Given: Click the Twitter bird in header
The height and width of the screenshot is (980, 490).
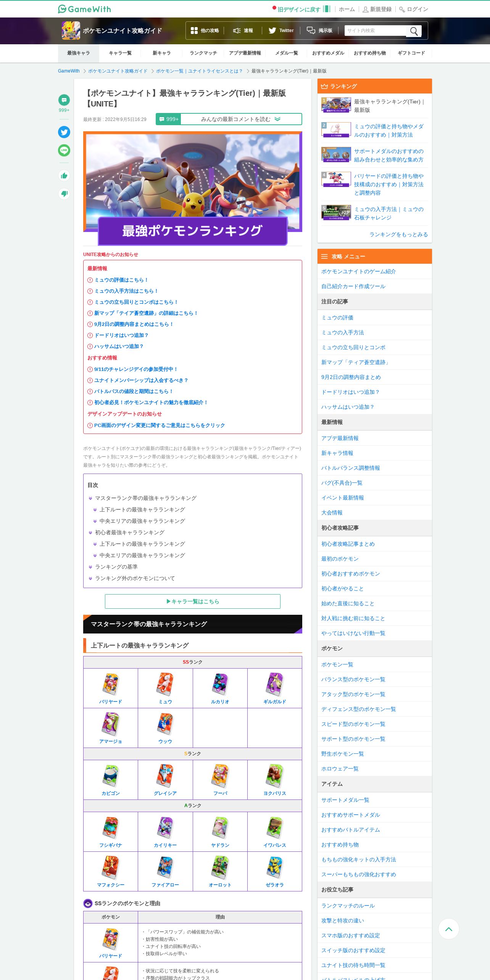Looking at the screenshot, I should point(272,31).
